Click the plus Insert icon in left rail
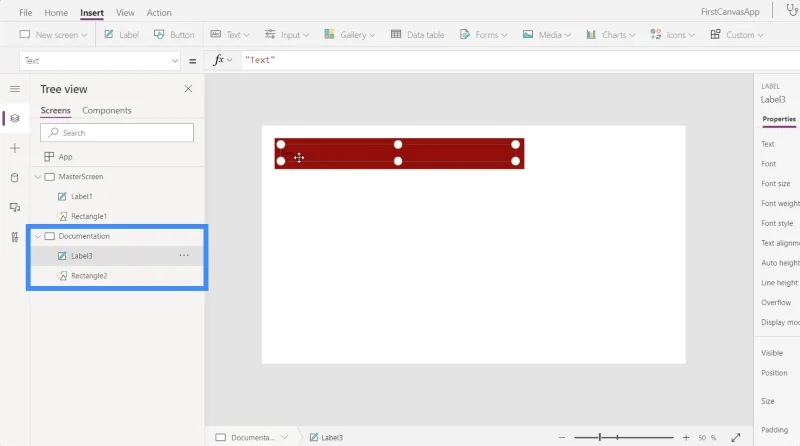This screenshot has height=446, width=800. pos(15,148)
